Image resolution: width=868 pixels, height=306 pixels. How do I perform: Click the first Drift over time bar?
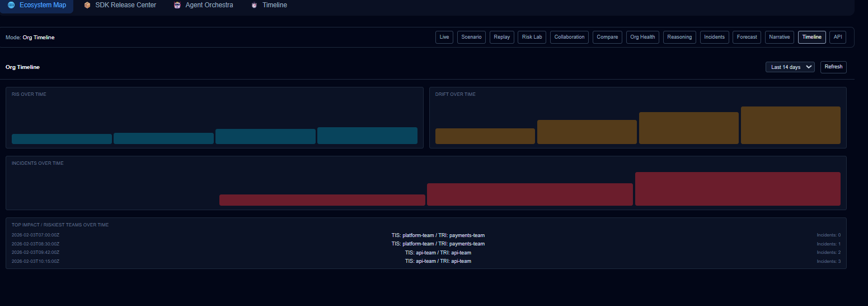[x=485, y=136]
